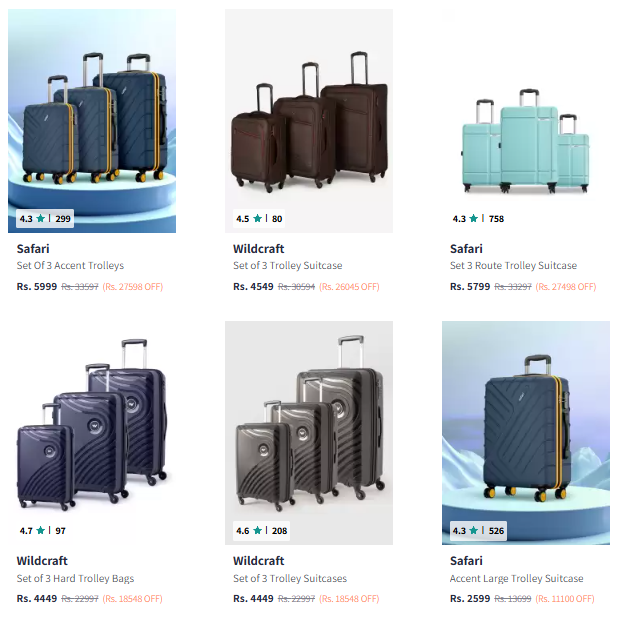Viewport: 629px width, 622px height.
Task: Click the 4.7 star rating with 97 reviews
Action: coord(43,531)
